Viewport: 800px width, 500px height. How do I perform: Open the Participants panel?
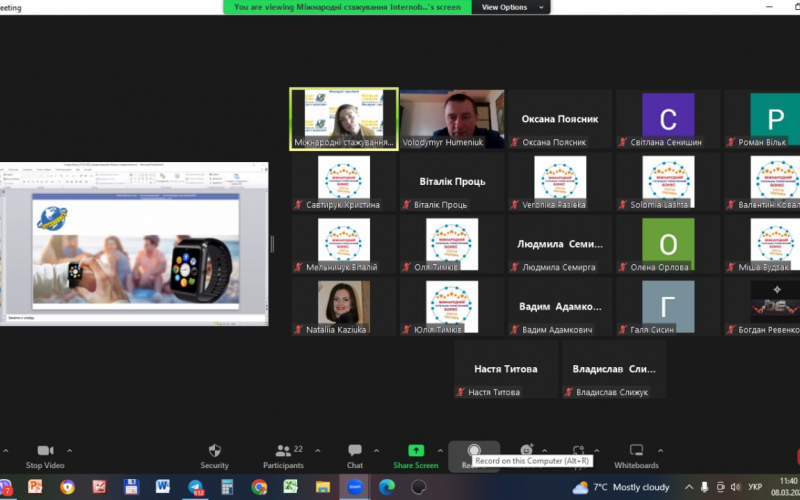tap(283, 456)
